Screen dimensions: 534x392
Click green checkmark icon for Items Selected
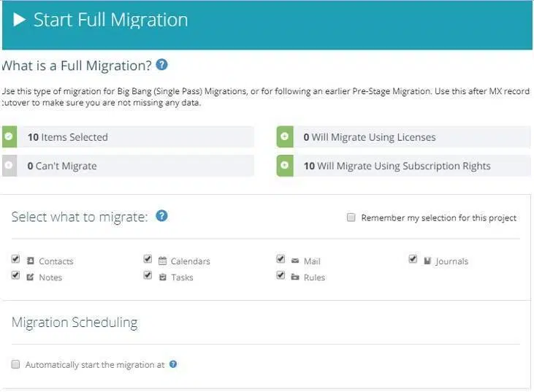pos(9,137)
